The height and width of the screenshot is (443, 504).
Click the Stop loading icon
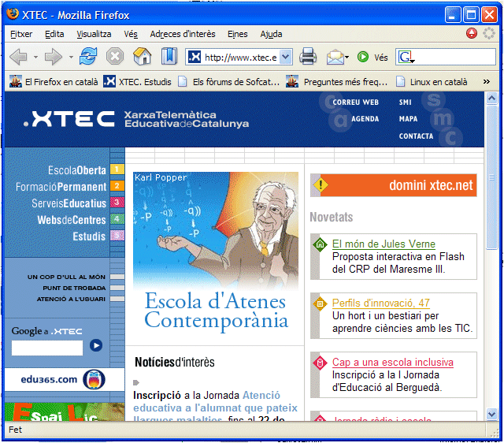click(x=115, y=56)
